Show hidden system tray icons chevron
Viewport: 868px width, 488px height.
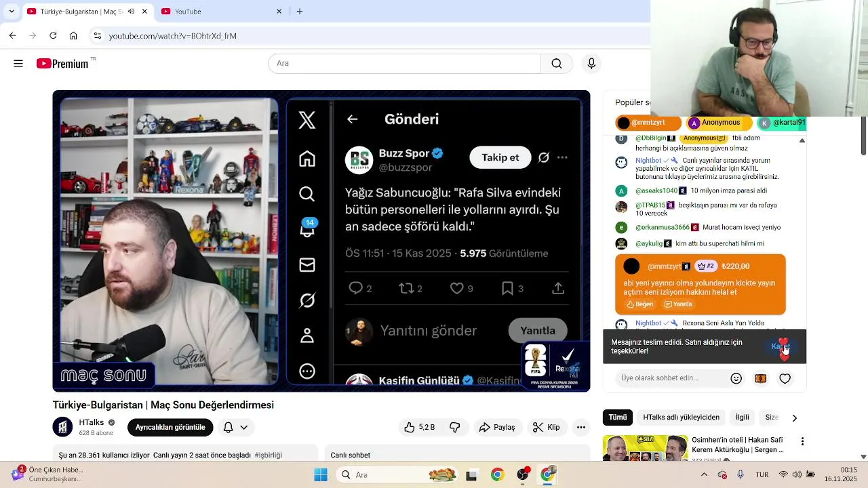point(704,475)
